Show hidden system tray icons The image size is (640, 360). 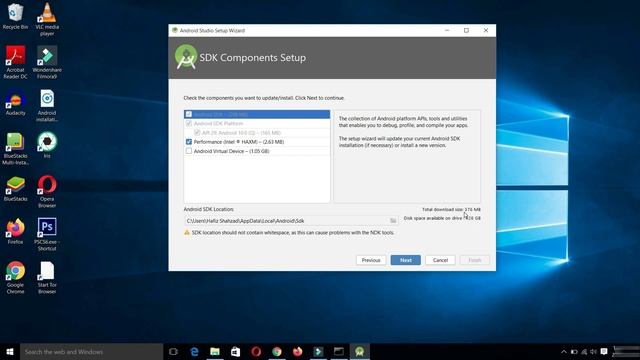coord(564,351)
